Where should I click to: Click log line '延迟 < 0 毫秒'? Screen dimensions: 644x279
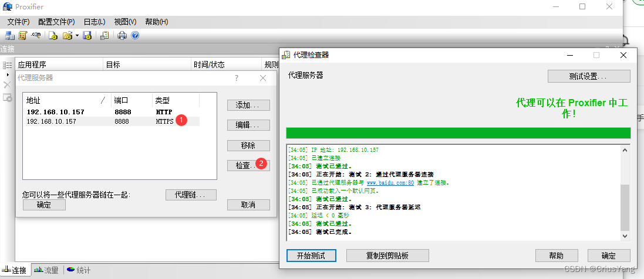(x=319, y=216)
